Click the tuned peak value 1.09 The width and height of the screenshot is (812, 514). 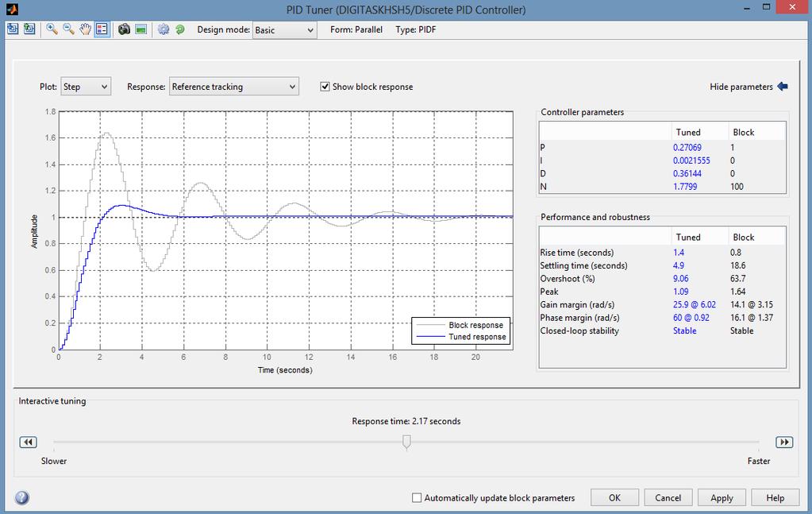680,292
